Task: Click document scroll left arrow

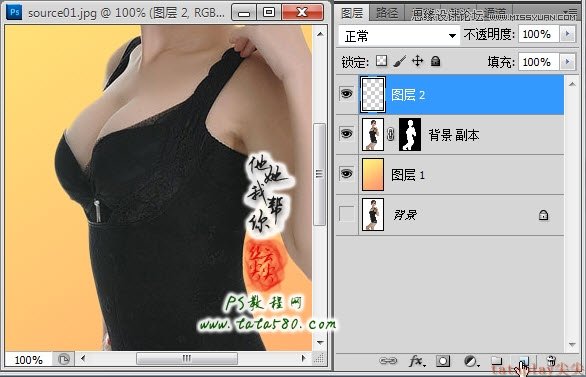Action: point(83,359)
